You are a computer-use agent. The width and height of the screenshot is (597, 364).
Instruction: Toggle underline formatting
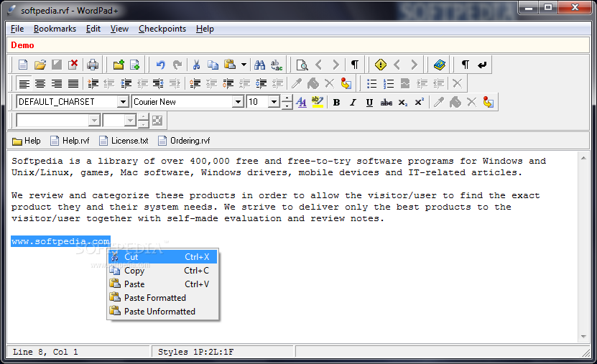point(369,102)
